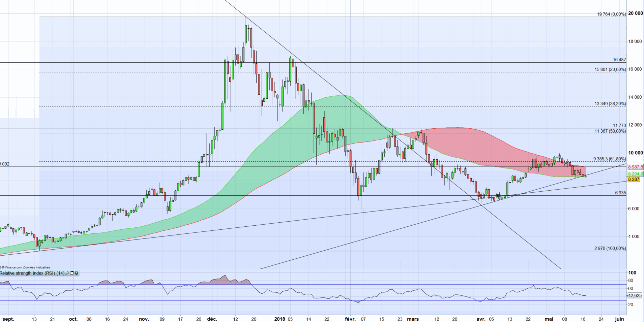Click the 100 label on RSI scale
The image size is (644, 322).
633,273
